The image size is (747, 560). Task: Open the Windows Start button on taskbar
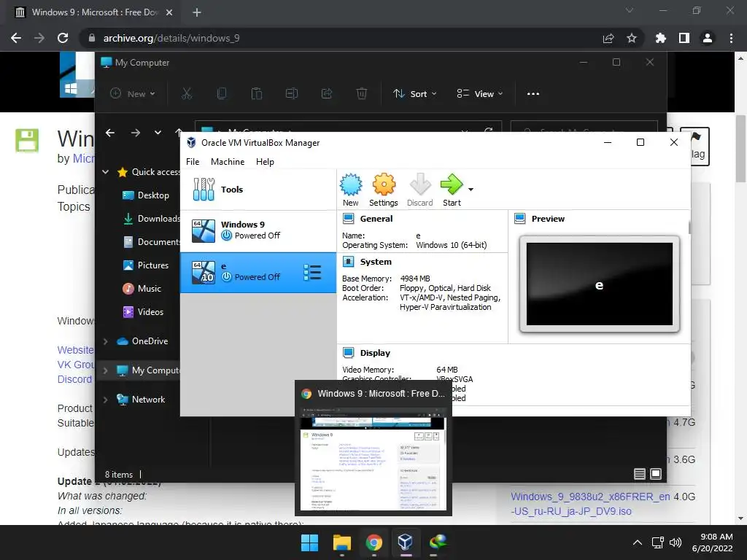coord(309,542)
